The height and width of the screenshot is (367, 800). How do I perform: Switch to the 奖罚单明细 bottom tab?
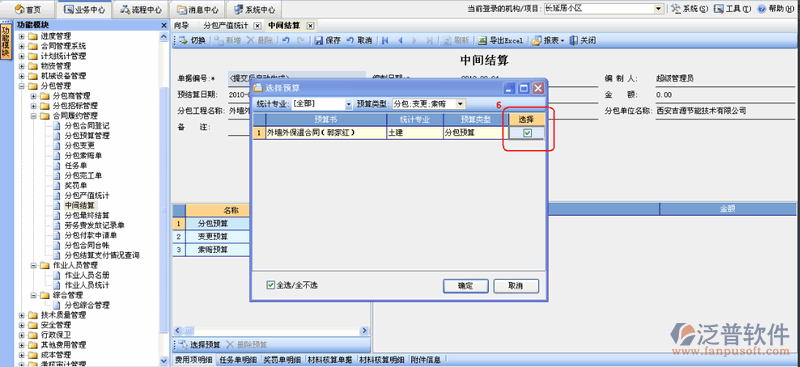283,360
